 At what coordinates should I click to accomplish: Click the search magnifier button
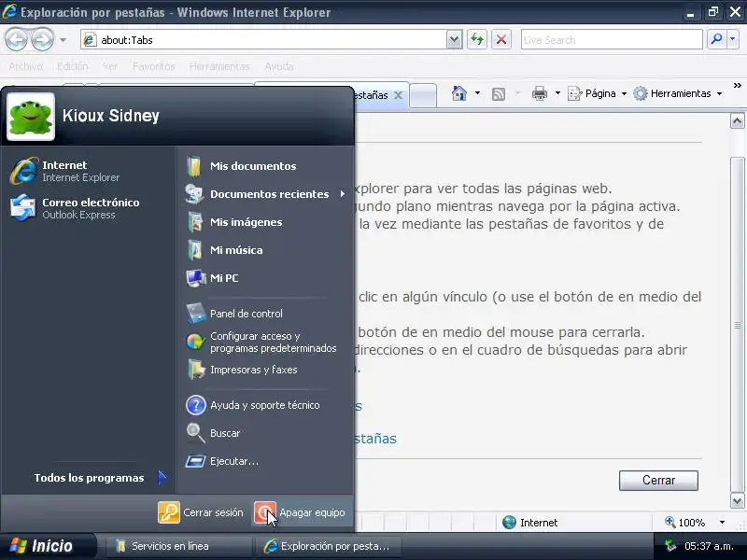[716, 39]
